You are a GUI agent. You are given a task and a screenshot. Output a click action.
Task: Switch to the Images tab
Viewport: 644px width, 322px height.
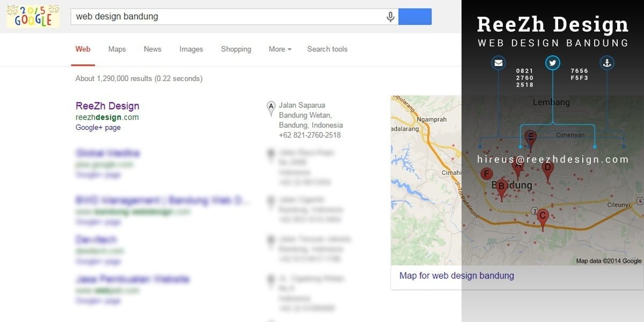pos(191,49)
